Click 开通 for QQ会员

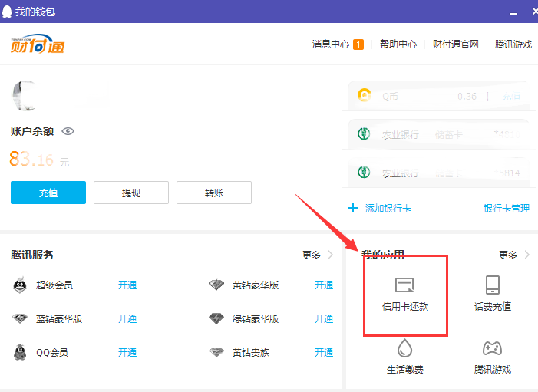pos(127,352)
